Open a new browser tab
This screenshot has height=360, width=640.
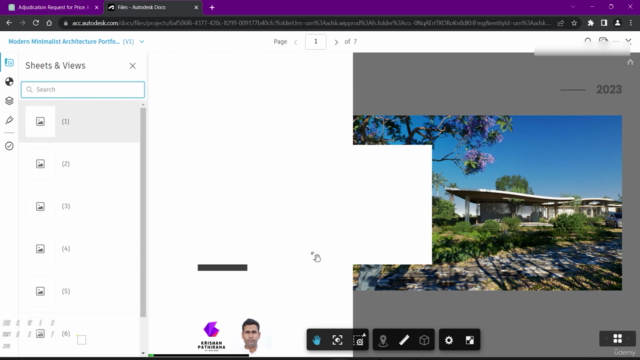pos(212,7)
